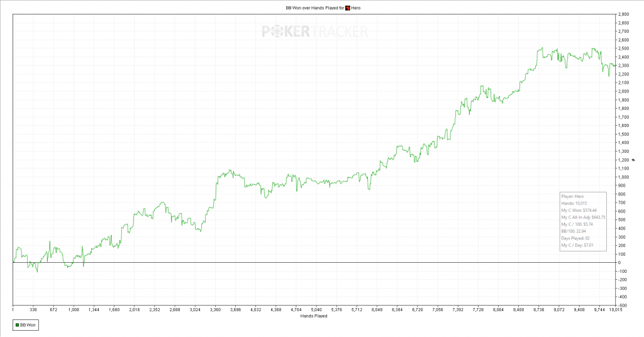Click x-axis label 5,040
This screenshot has height=337, width=644.
click(316, 310)
